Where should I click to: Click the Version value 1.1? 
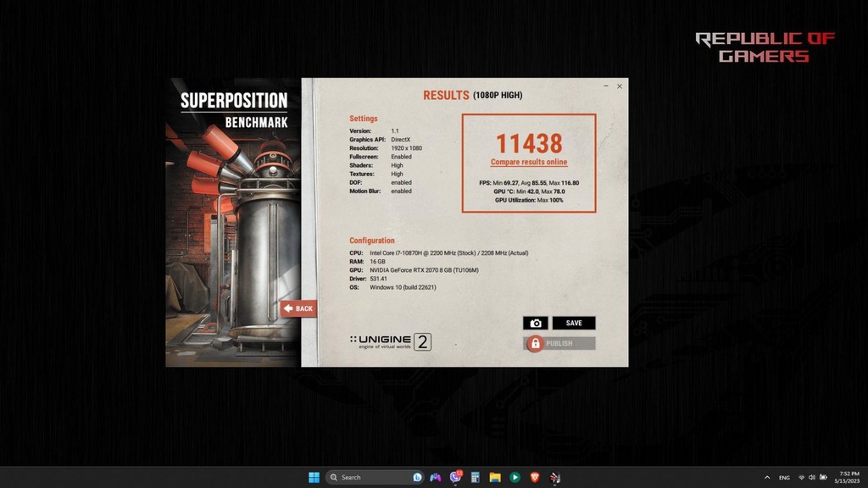[x=395, y=131]
